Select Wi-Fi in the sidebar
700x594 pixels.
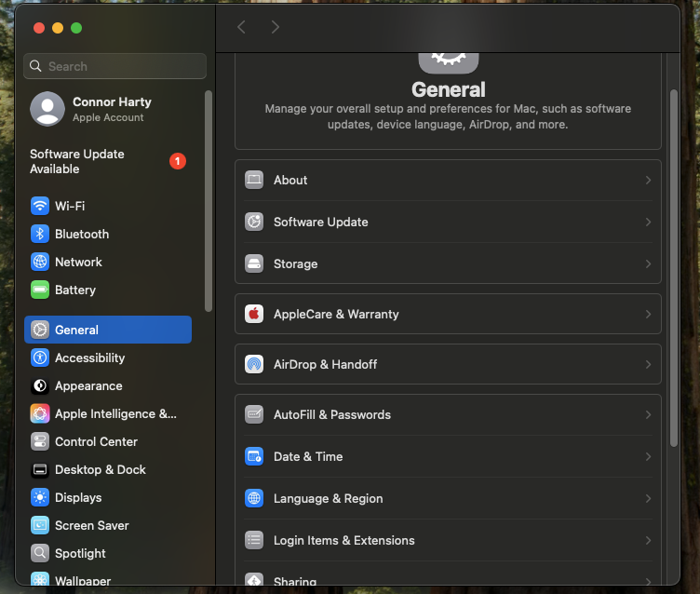point(108,206)
